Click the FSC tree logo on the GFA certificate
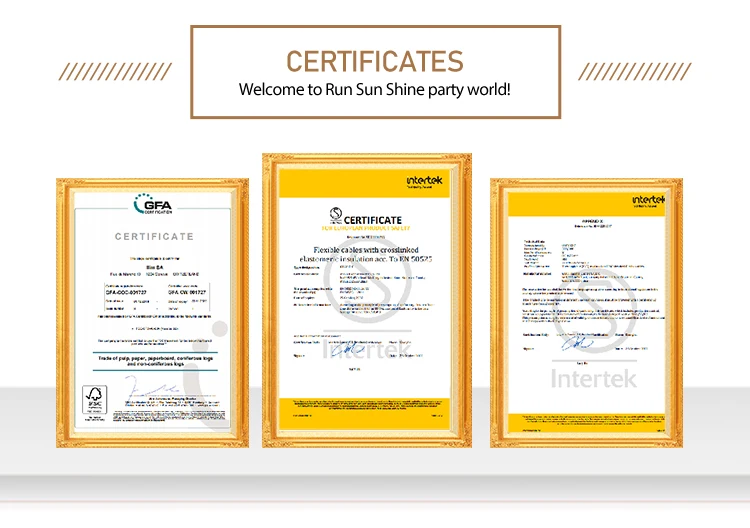 95,400
